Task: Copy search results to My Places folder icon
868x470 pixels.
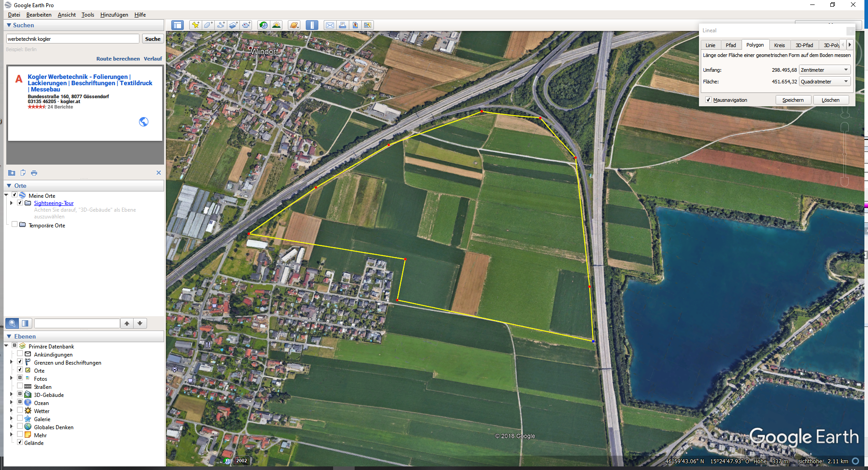Action: pyautogui.click(x=12, y=173)
